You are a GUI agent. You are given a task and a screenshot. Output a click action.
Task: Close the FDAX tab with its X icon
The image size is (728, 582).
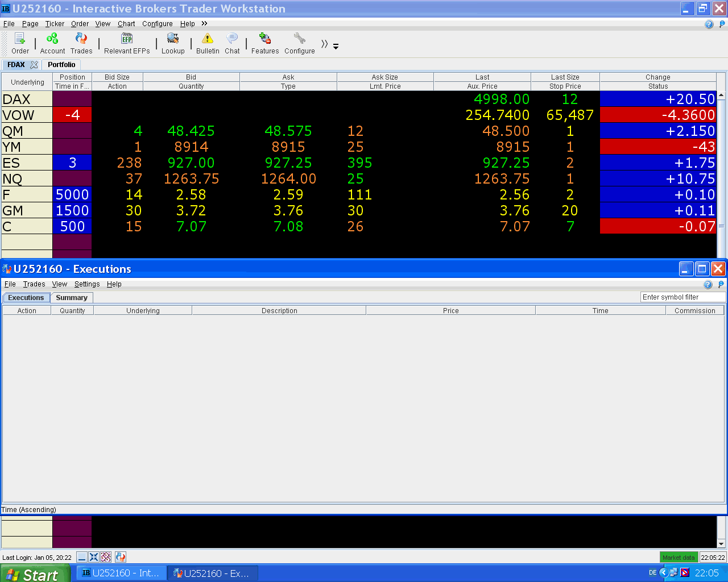point(34,65)
